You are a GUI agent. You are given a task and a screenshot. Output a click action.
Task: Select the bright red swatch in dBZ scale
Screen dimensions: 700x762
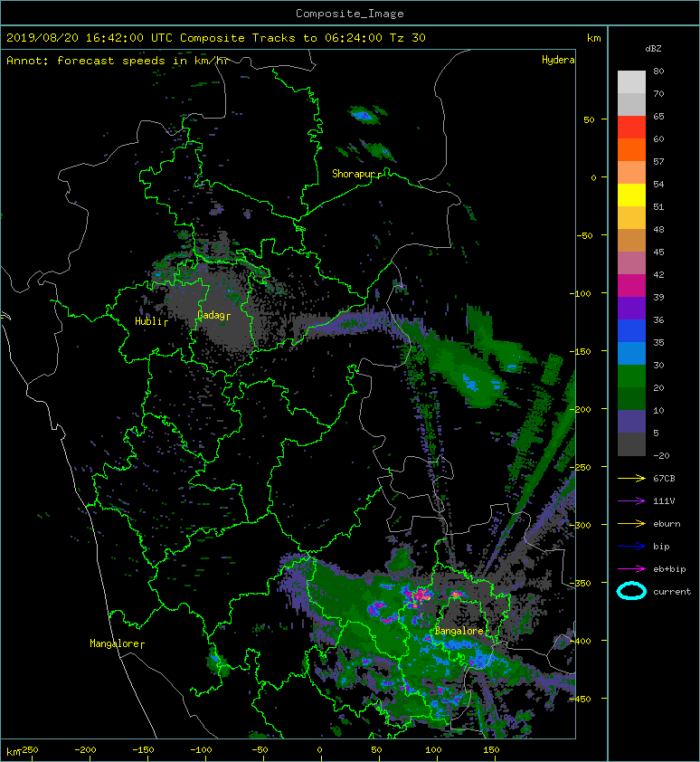pos(631,128)
